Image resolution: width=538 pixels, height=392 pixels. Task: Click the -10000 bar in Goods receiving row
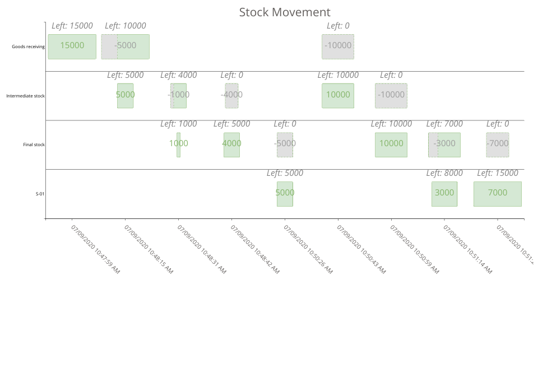[338, 46]
